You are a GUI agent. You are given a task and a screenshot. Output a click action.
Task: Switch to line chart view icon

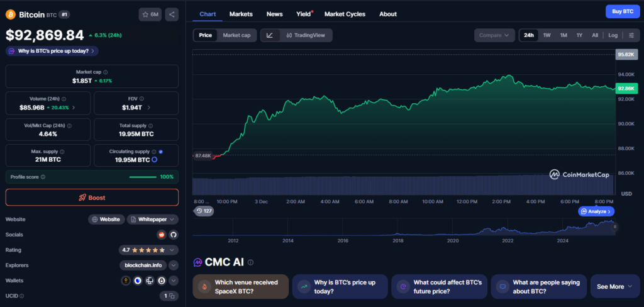point(270,35)
